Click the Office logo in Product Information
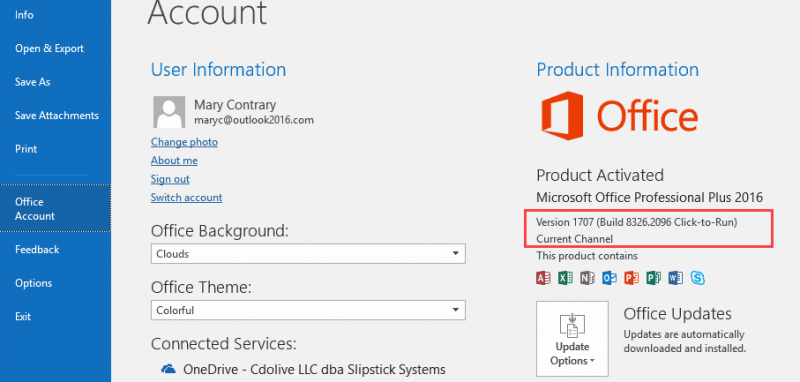This screenshot has width=800, height=382. tap(619, 115)
